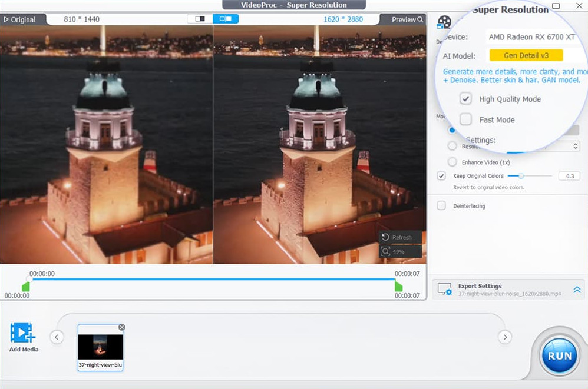The height and width of the screenshot is (389, 588).
Task: Open the resolution stepper dropdown arrows
Action: tap(575, 146)
